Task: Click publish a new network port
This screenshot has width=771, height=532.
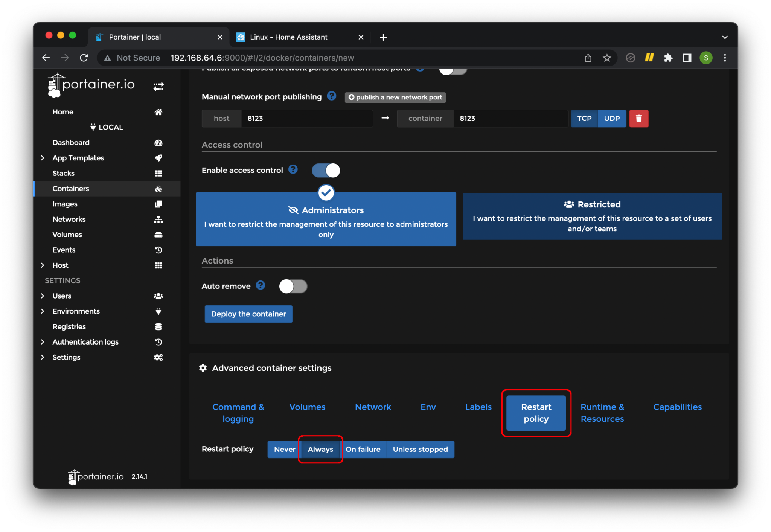Action: tap(395, 97)
